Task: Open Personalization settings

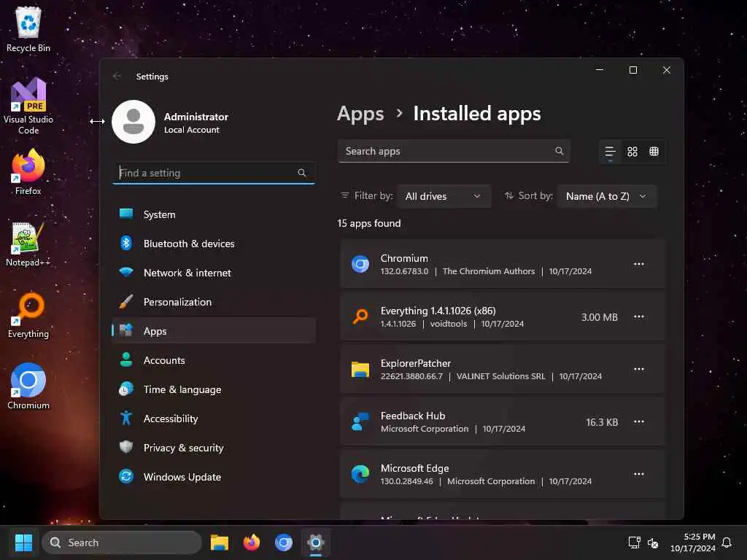Action: pyautogui.click(x=214, y=302)
